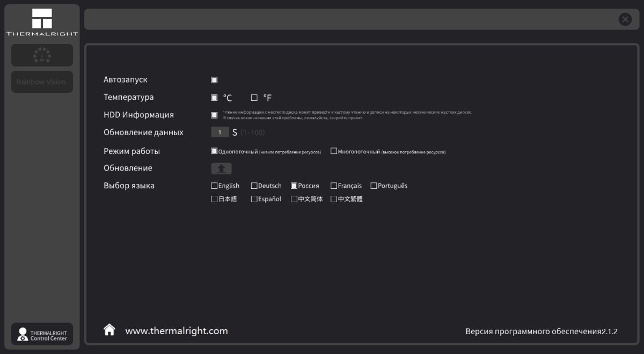Select Однопоточный working mode
Screen dimensions: 644x354
coord(214,151)
